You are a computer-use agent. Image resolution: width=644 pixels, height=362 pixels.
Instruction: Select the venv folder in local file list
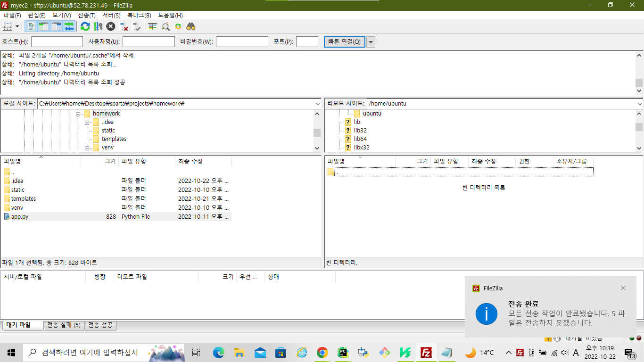tap(117, 208)
